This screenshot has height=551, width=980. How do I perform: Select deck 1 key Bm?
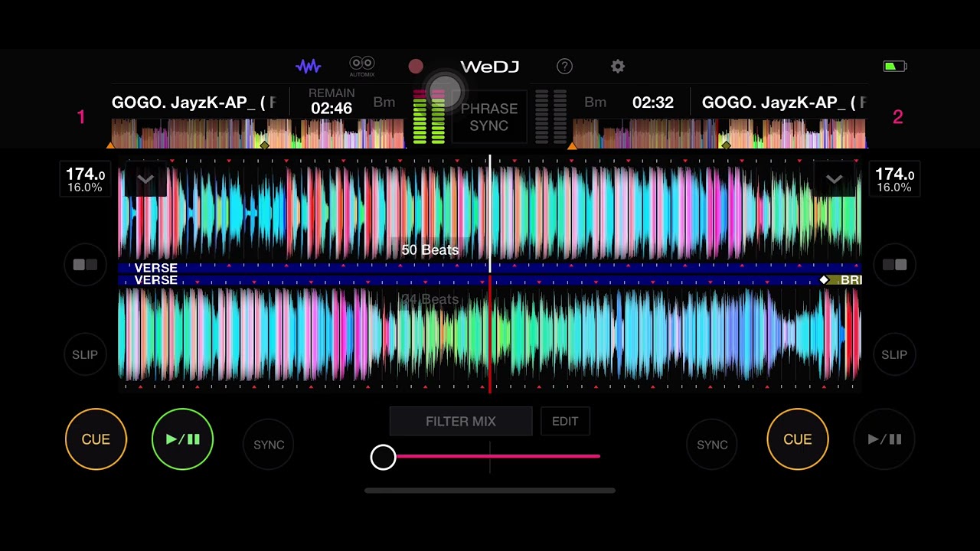(x=384, y=103)
